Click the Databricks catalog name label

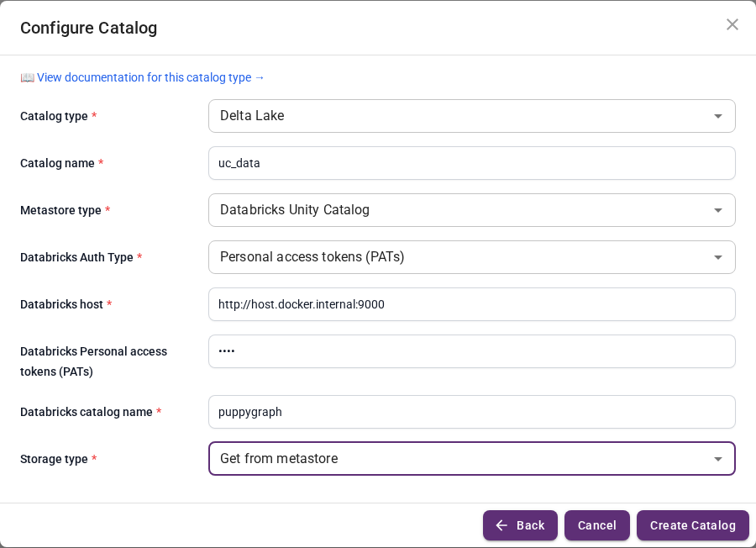(87, 412)
